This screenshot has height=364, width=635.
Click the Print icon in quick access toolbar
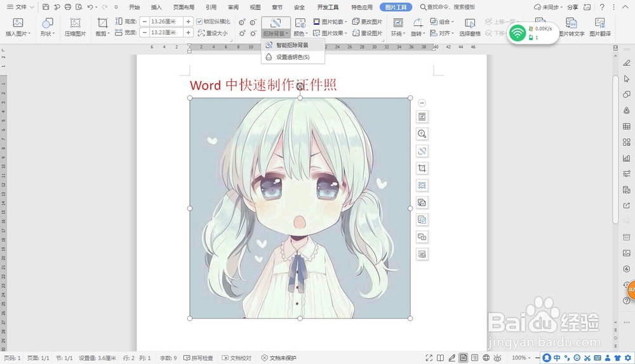point(68,7)
